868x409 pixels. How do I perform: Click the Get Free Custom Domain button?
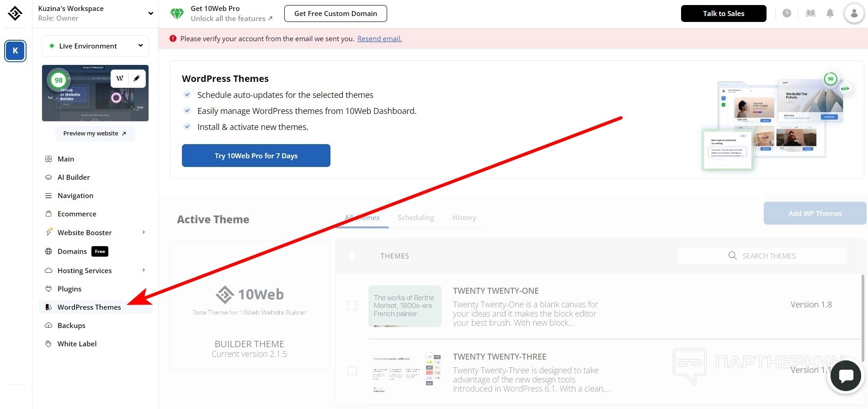click(x=335, y=13)
